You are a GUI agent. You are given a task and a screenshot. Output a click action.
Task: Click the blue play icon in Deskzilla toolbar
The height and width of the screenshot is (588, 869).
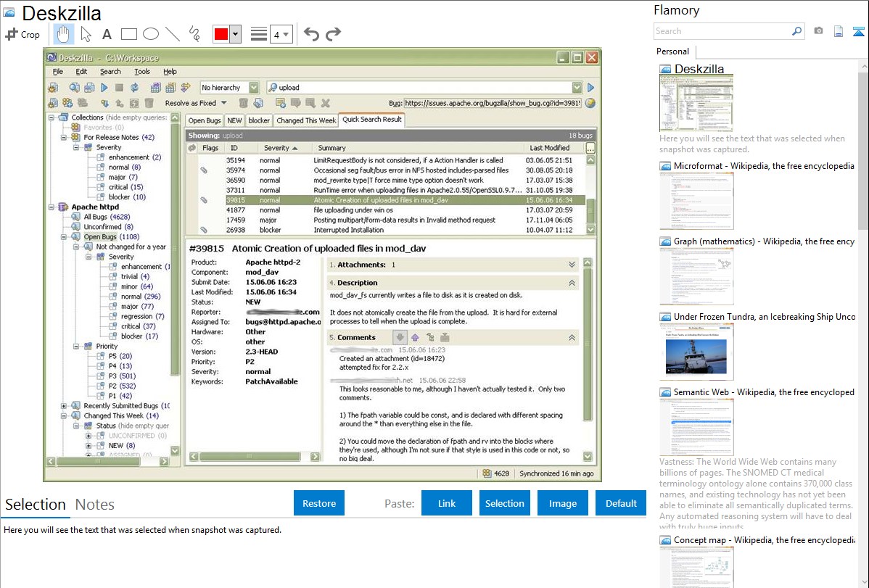pos(104,88)
